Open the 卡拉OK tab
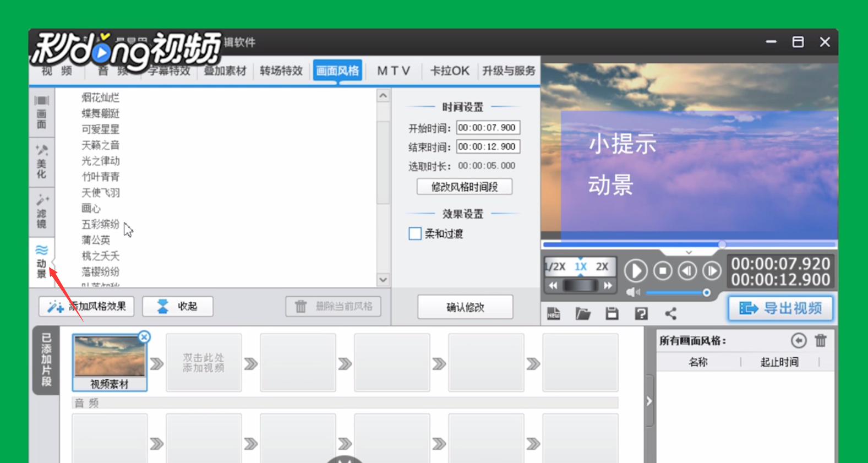 pos(450,70)
